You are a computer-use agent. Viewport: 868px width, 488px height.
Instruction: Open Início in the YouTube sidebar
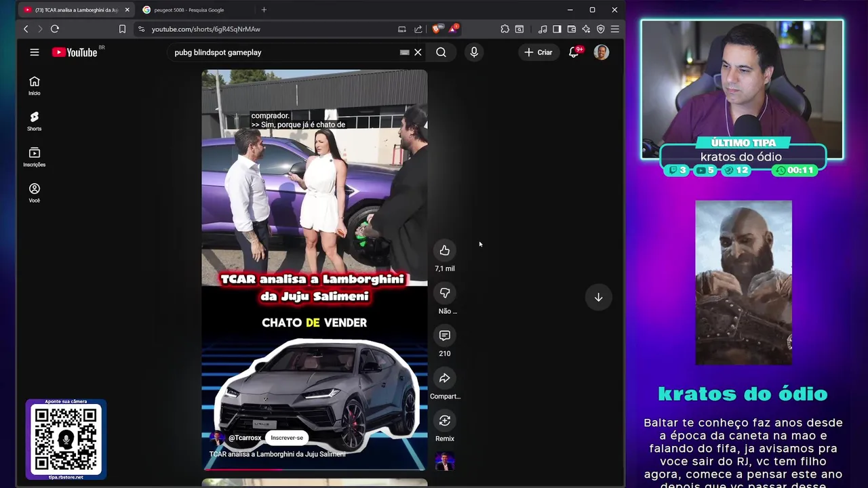pyautogui.click(x=35, y=86)
